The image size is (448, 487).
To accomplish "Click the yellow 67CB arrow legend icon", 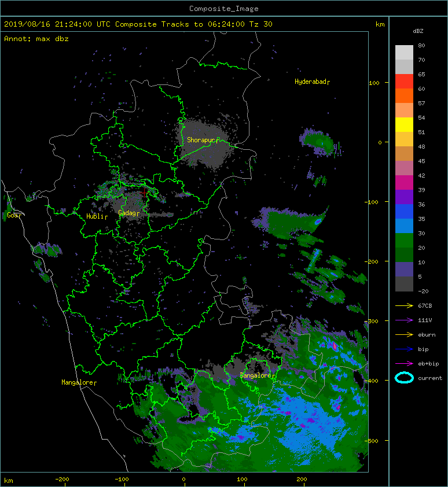I will point(404,306).
